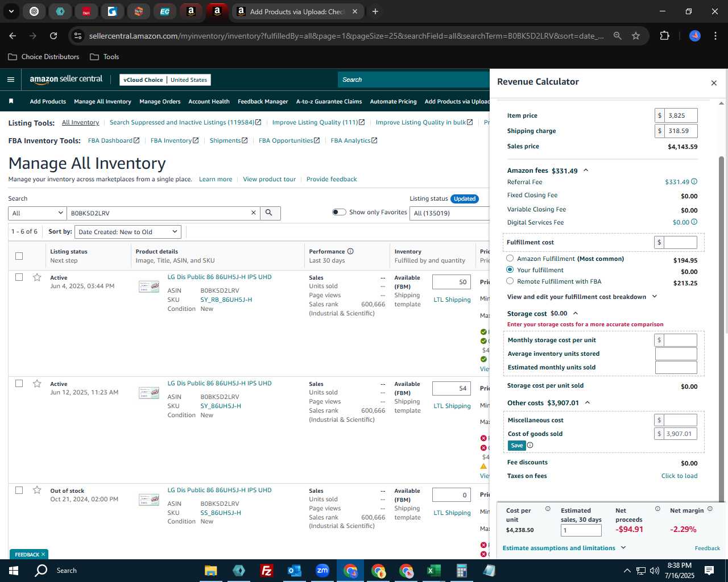Open View product tour link

pyautogui.click(x=269, y=179)
